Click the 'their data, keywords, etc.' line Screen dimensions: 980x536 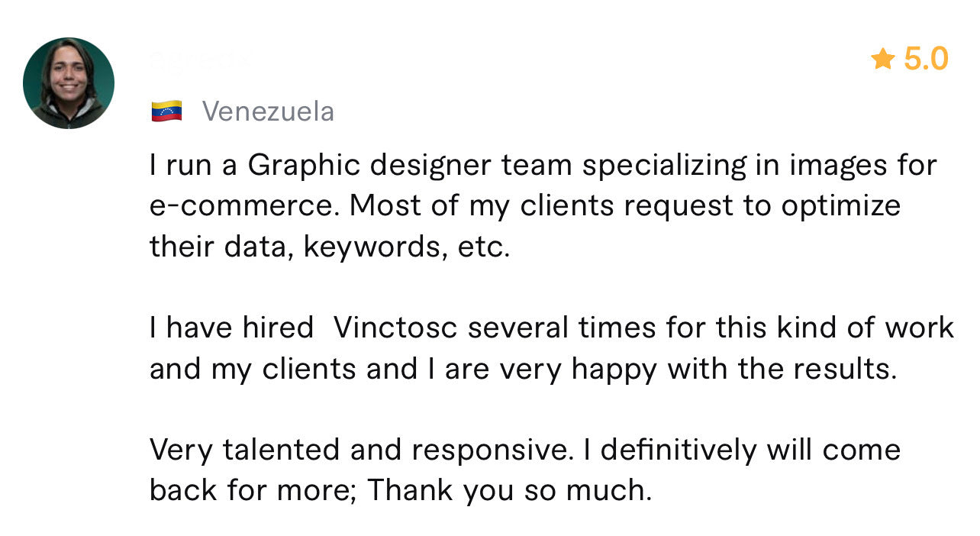(330, 247)
